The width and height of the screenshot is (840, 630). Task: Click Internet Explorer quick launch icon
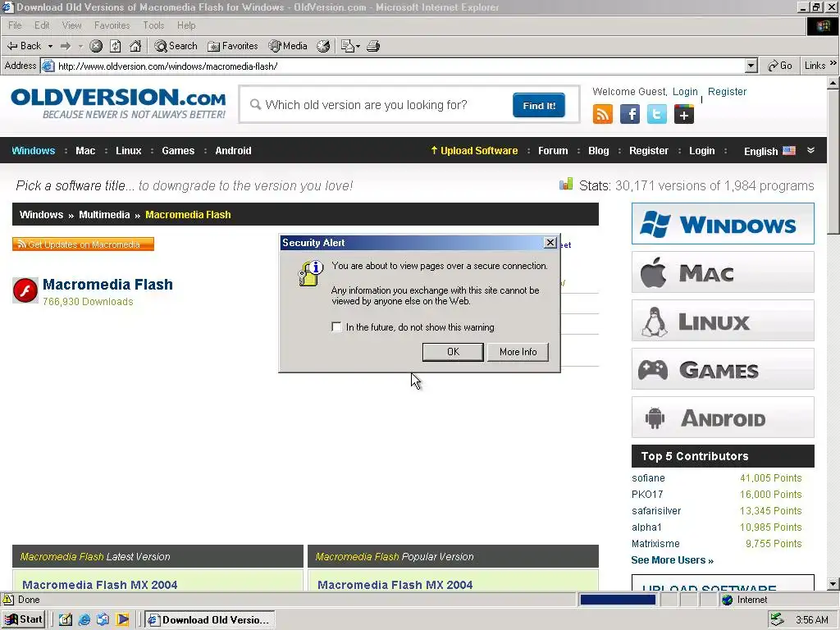point(84,620)
